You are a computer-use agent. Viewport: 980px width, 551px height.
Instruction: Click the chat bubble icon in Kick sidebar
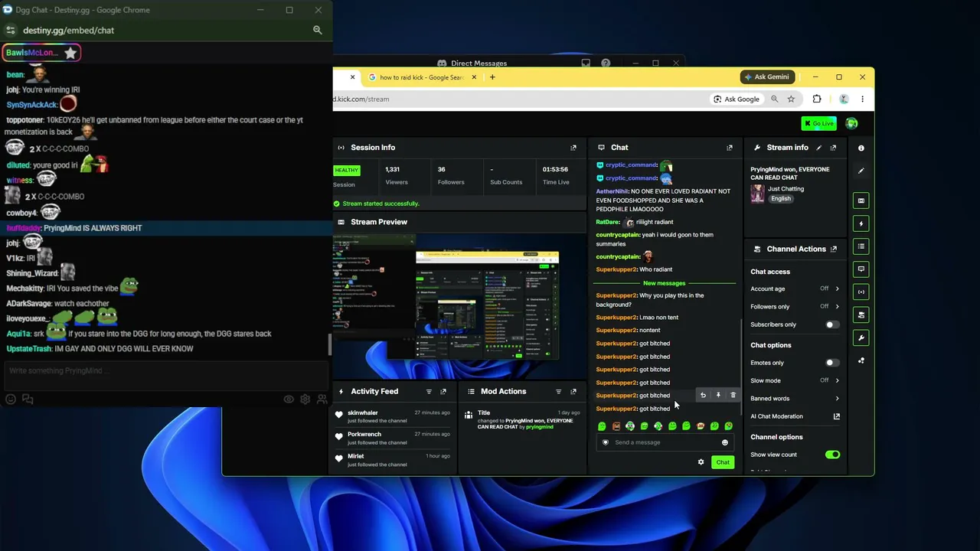[x=861, y=269]
